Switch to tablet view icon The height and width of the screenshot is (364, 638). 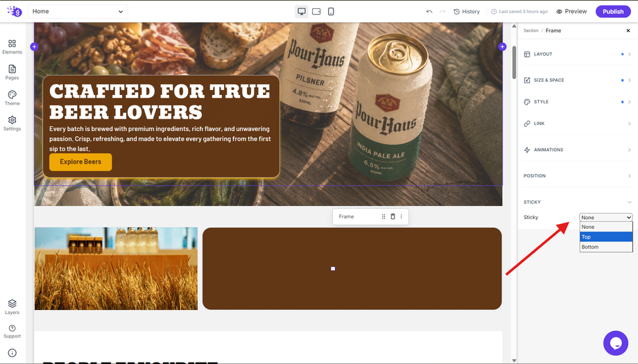tap(316, 11)
